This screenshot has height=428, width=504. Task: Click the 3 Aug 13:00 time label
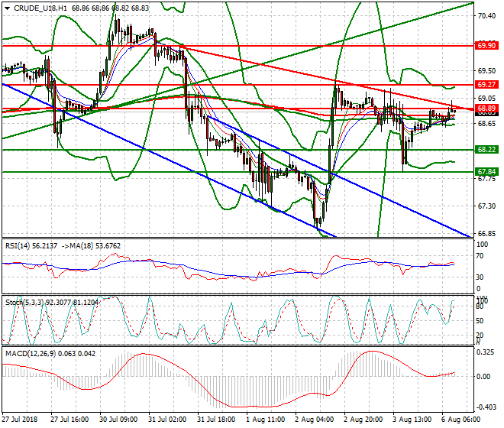[412, 420]
